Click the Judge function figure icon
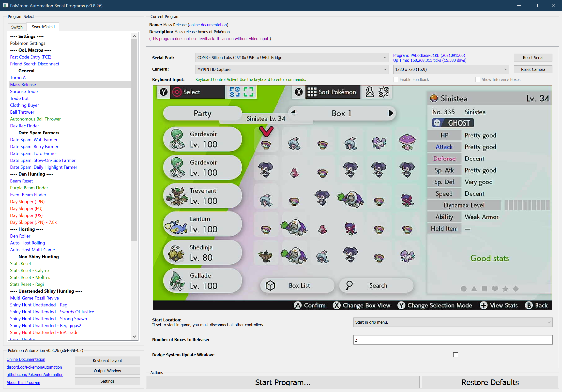 (369, 92)
